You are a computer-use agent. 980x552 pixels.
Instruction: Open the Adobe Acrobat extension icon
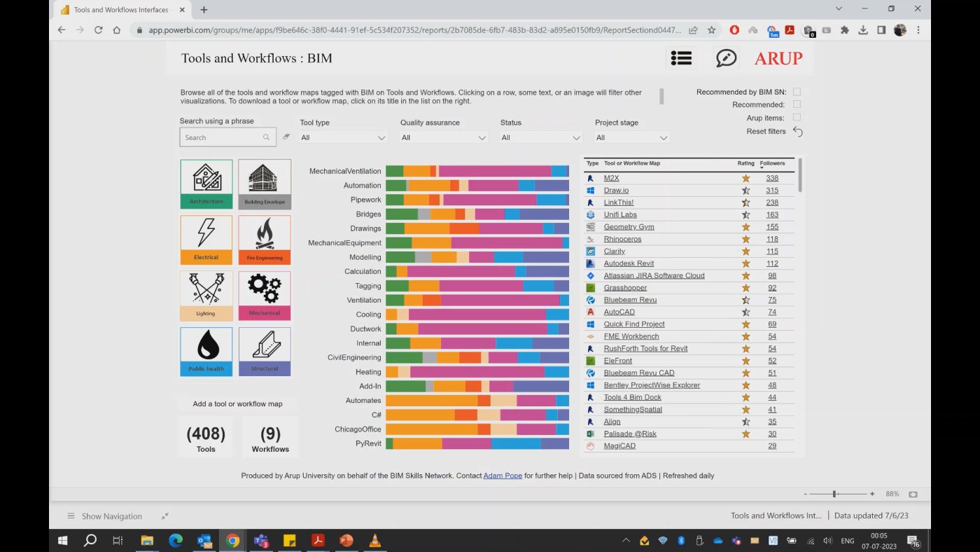tap(789, 30)
